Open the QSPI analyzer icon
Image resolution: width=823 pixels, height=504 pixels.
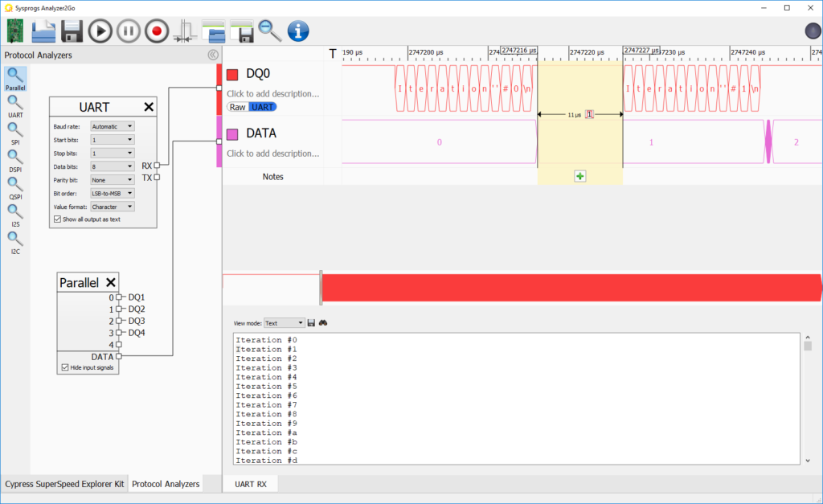pos(15,183)
